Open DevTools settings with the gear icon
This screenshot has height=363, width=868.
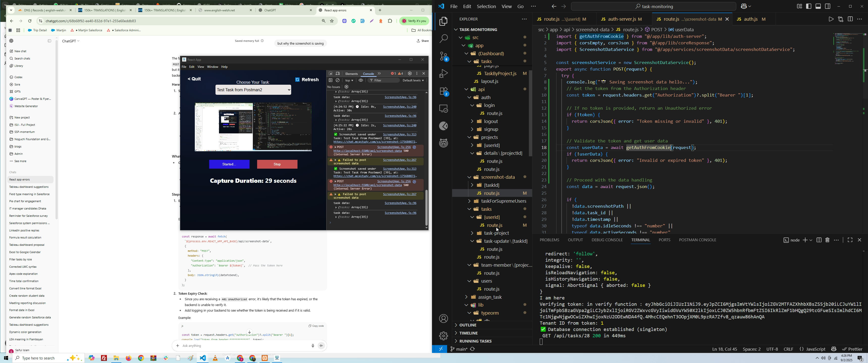tap(410, 73)
